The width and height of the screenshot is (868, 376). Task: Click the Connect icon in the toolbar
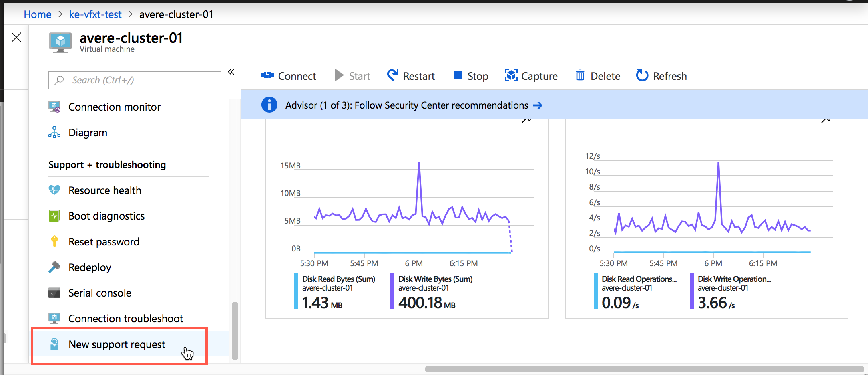coord(268,75)
